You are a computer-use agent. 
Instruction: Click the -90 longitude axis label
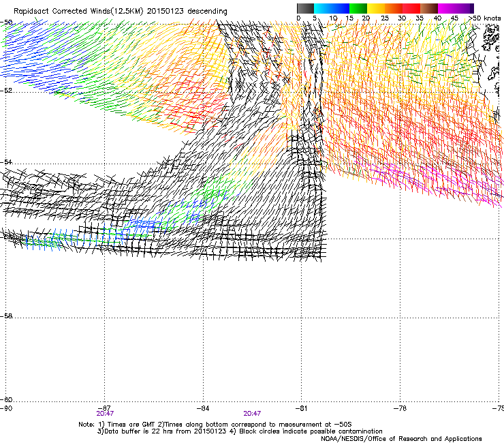point(6,408)
